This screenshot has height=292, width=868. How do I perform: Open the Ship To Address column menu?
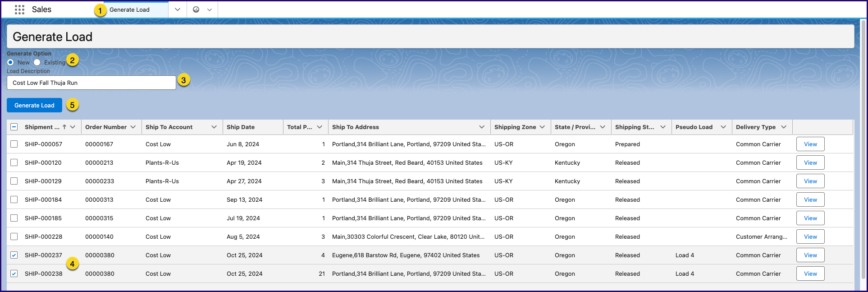coord(482,127)
